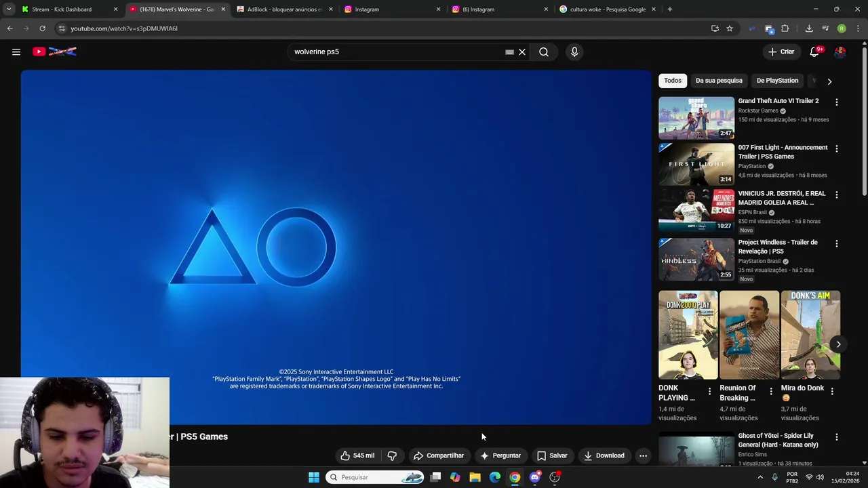Show hidden icons in system tray

point(759,477)
